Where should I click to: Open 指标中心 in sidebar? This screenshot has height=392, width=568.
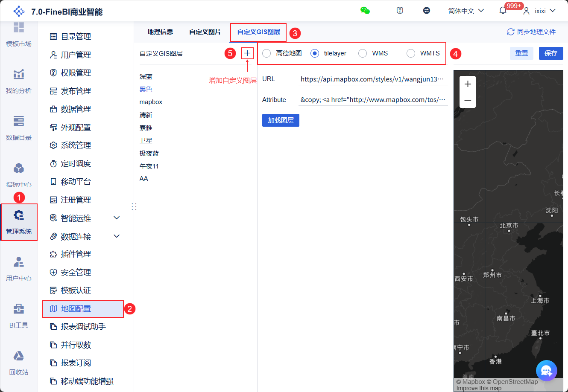tap(19, 175)
